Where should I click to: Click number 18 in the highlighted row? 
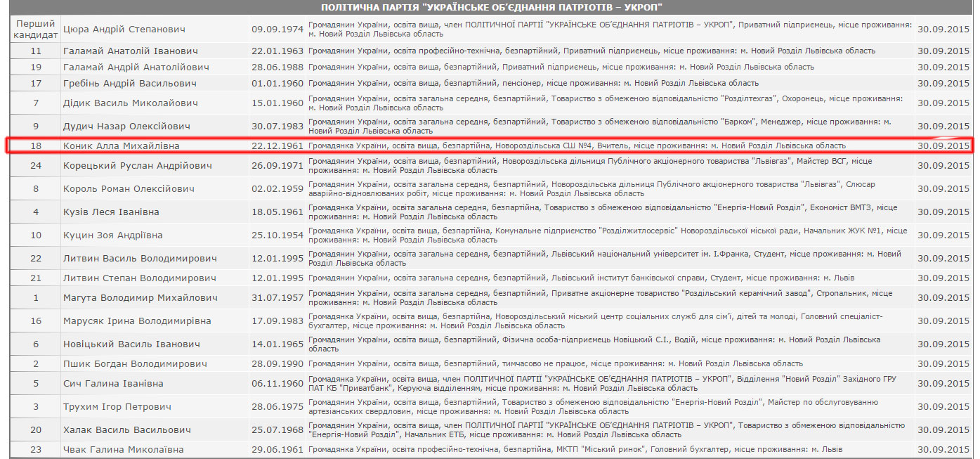click(36, 146)
